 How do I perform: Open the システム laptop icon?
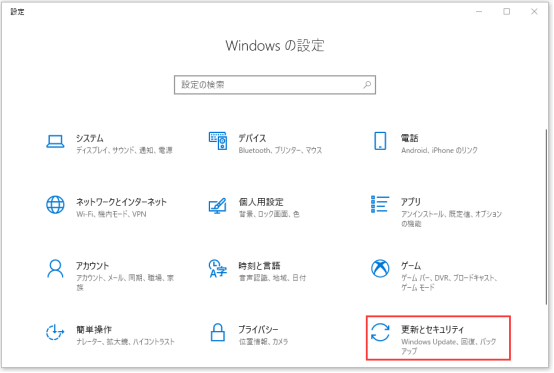click(x=55, y=142)
